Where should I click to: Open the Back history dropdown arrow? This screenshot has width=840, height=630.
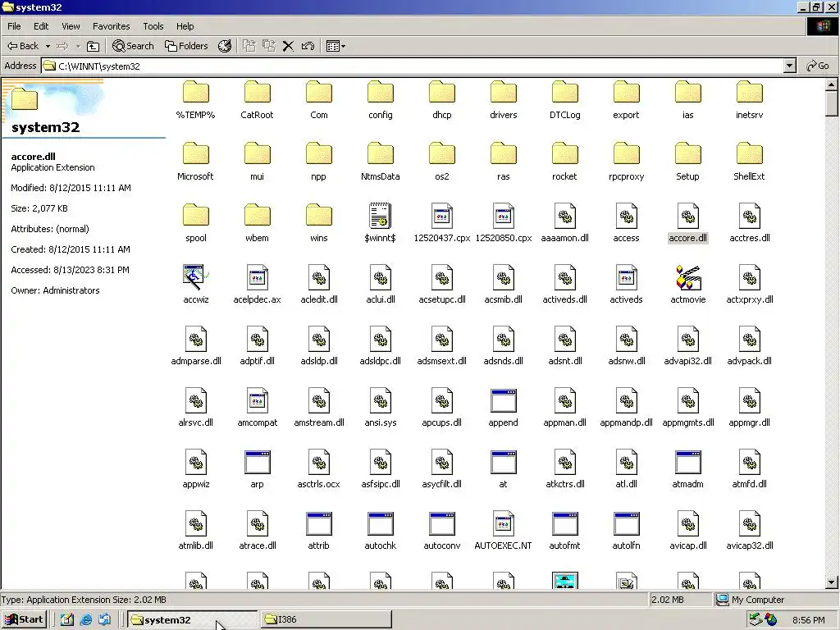[48, 46]
